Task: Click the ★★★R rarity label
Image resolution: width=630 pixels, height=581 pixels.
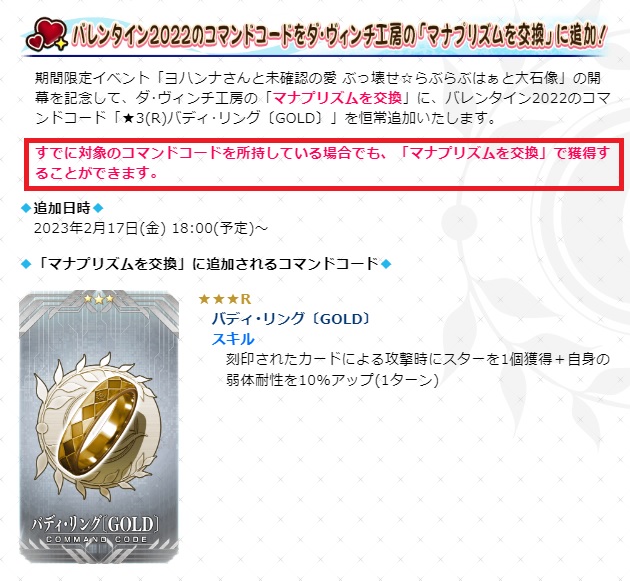Action: 225,299
